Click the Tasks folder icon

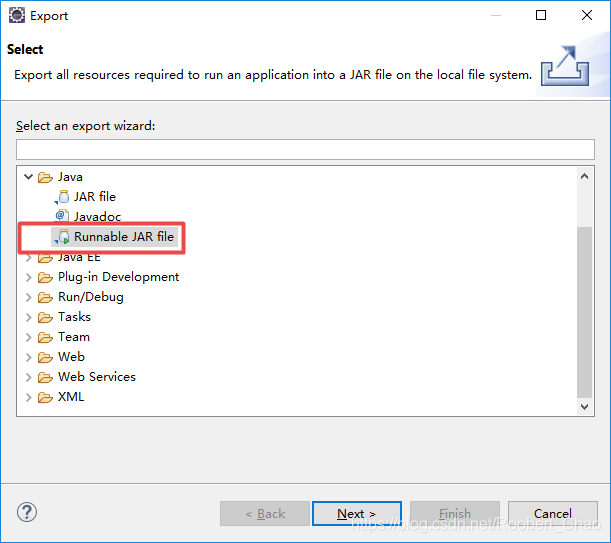coord(45,317)
